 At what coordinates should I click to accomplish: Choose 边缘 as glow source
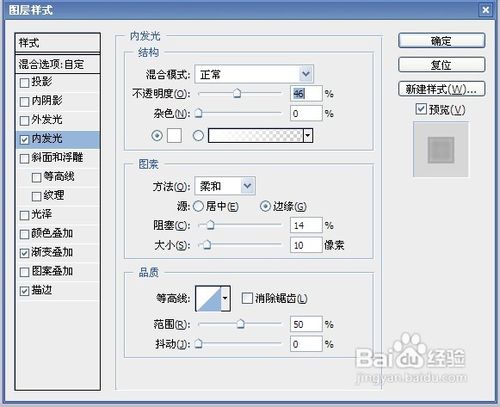(x=265, y=206)
